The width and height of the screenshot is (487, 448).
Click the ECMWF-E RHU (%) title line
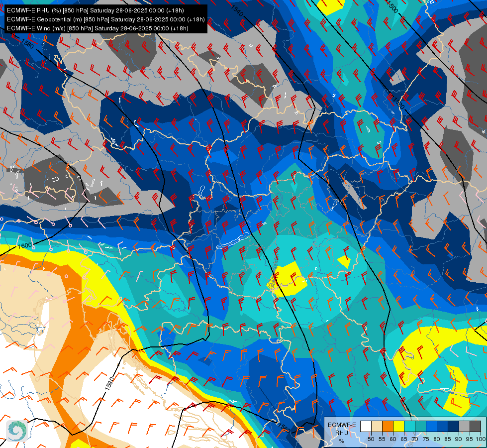96,10
